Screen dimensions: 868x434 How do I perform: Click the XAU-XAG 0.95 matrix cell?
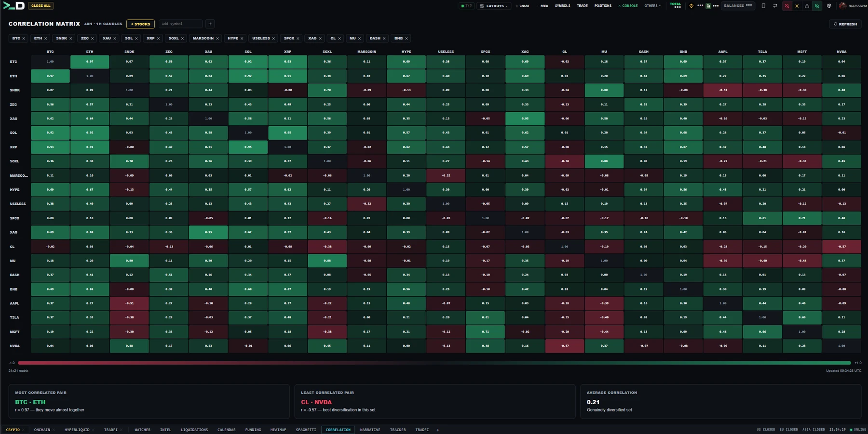point(525,118)
